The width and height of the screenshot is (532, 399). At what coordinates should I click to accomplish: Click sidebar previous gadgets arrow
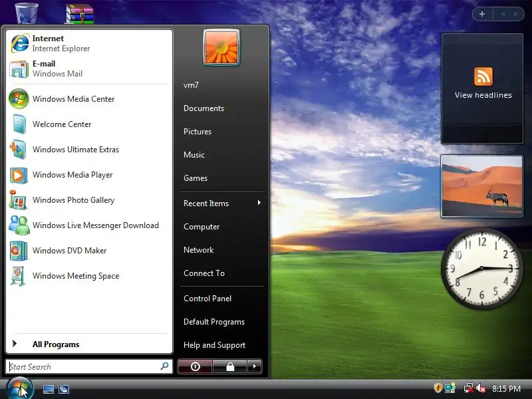[503, 14]
